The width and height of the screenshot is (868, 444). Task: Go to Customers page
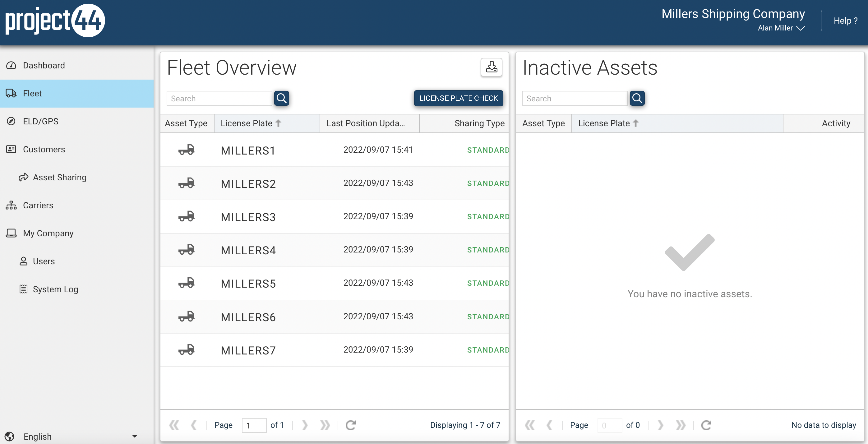[77, 149]
